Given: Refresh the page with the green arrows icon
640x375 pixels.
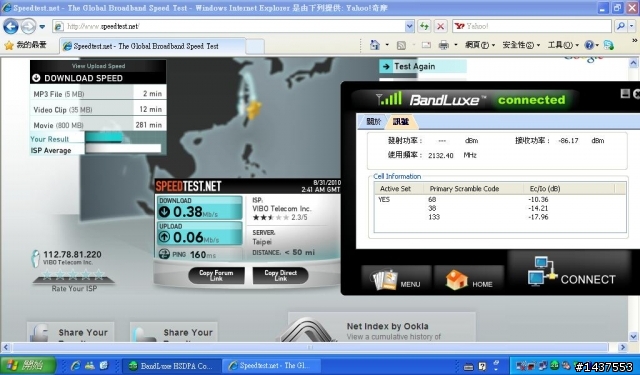Looking at the screenshot, I should click(x=424, y=27).
